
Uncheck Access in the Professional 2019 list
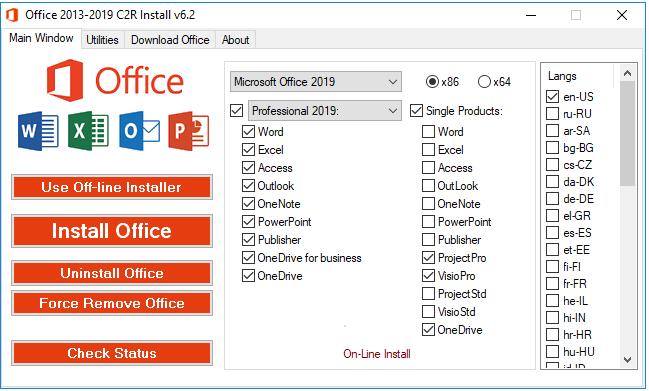(248, 168)
